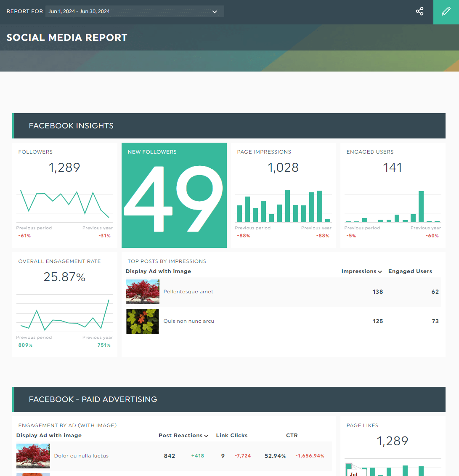Click Overall Engagement Rate 25.87%
This screenshot has height=476, width=459.
[64, 277]
